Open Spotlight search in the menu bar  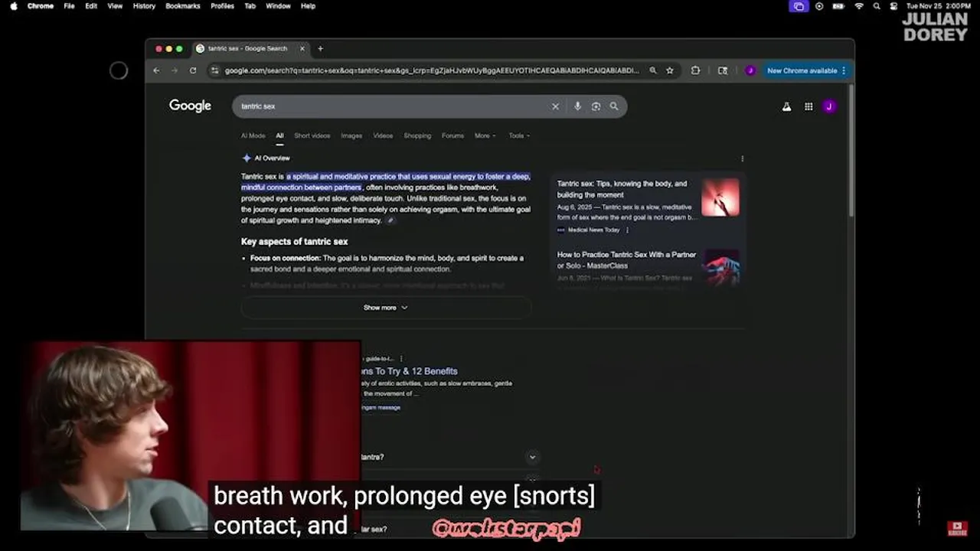(x=877, y=6)
